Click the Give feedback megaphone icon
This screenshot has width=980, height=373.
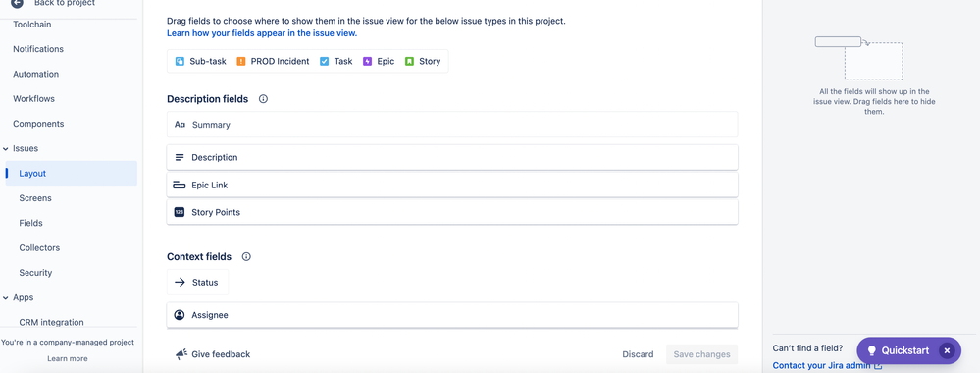181,354
